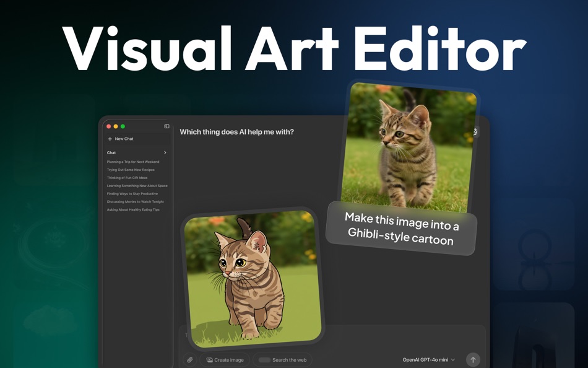Toggle the Search the web switch
This screenshot has height=368, width=588.
pyautogui.click(x=264, y=360)
